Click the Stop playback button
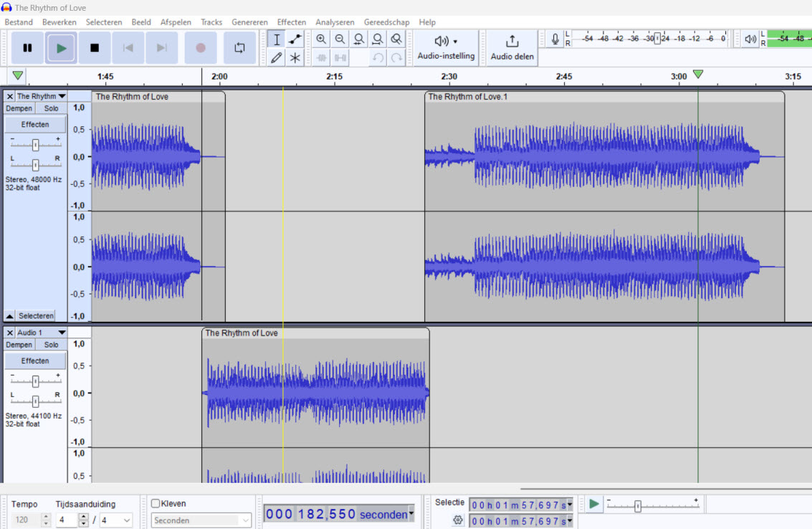This screenshot has width=812, height=529. 95,48
